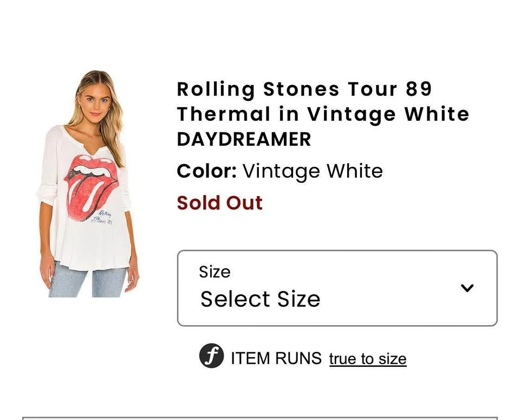Click the chevron arrow in Size box
Screen dimensions: 520x420
(467, 288)
